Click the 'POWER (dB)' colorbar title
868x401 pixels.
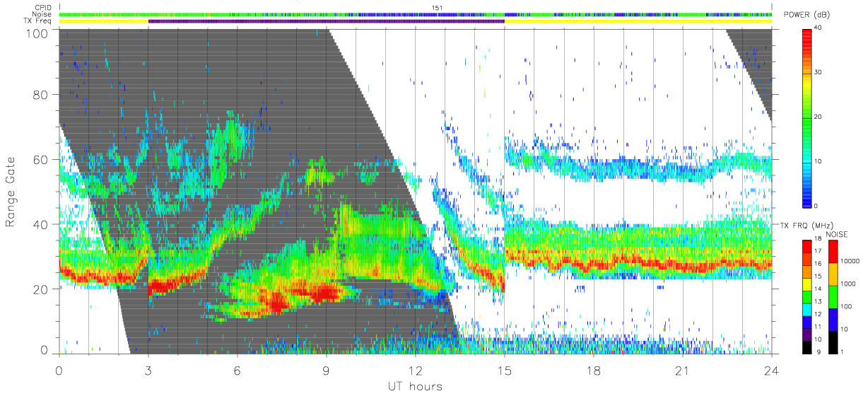point(807,14)
